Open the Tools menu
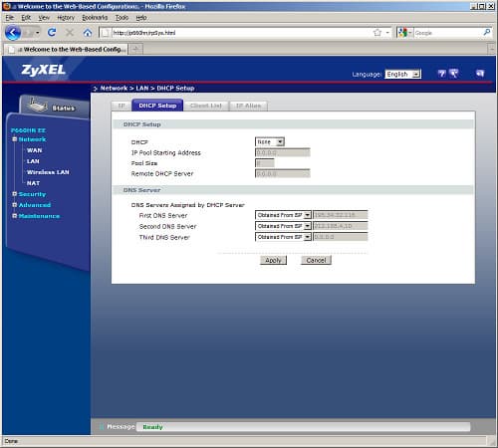 coord(122,18)
